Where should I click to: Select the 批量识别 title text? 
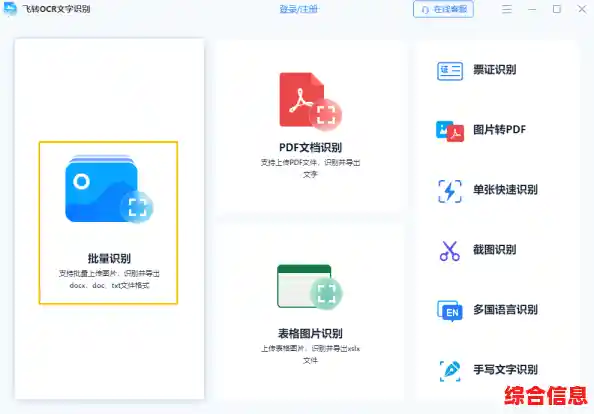click(x=109, y=258)
